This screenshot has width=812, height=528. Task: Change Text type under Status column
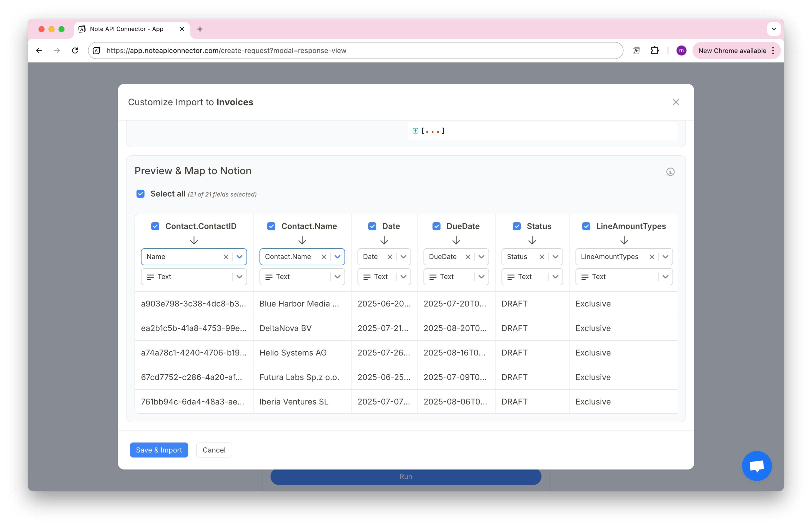pyautogui.click(x=532, y=276)
